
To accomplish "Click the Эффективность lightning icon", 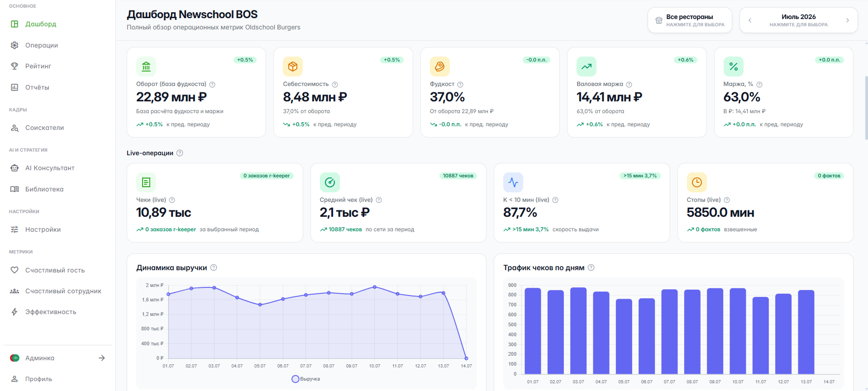I will [14, 312].
